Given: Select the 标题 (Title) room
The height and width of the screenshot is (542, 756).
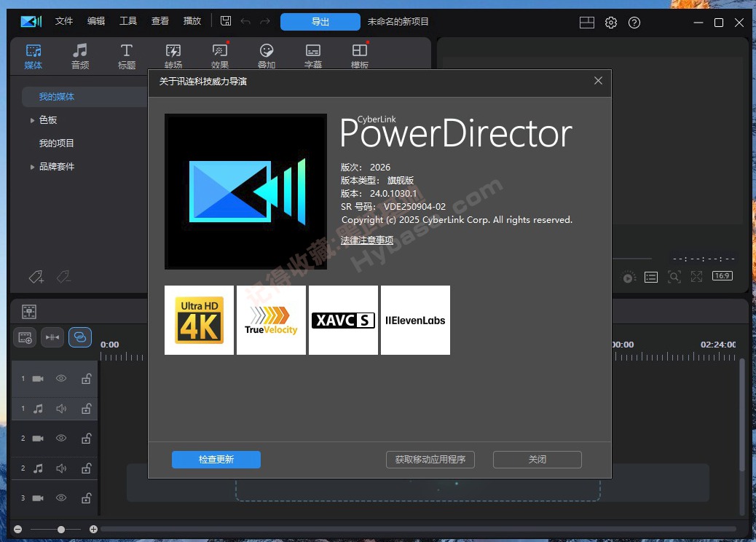Looking at the screenshot, I should (x=126, y=55).
